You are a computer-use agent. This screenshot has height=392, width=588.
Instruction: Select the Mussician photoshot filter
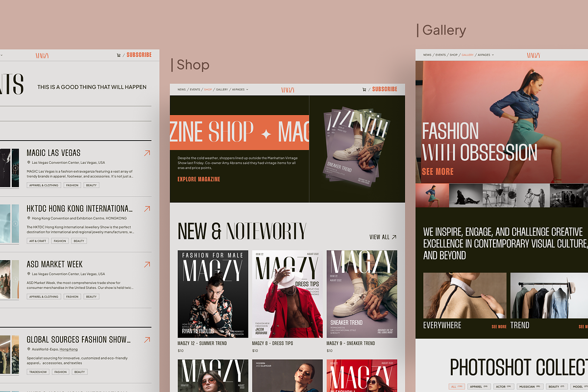click(530, 387)
